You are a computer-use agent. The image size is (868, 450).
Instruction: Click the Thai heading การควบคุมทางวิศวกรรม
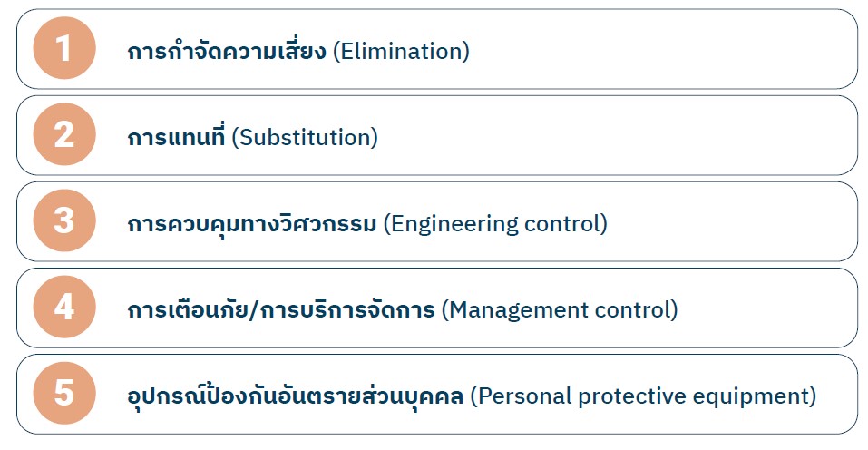click(252, 223)
